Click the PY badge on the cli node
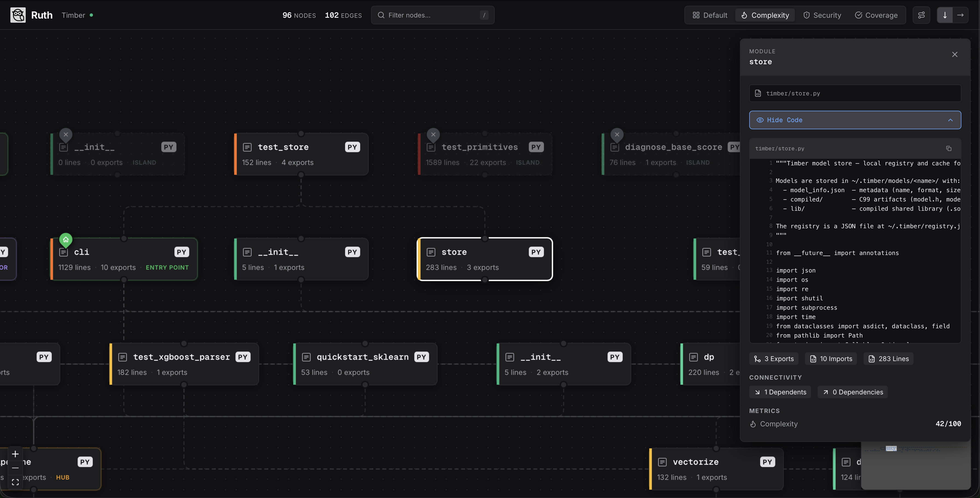This screenshot has width=980, height=498. pos(182,252)
